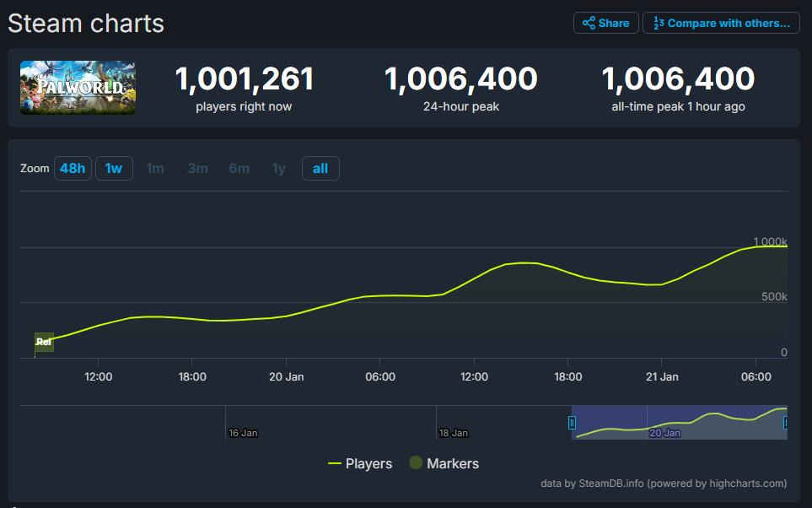Image resolution: width=812 pixels, height=508 pixels.
Task: Click the right navigator range handle
Action: point(786,423)
